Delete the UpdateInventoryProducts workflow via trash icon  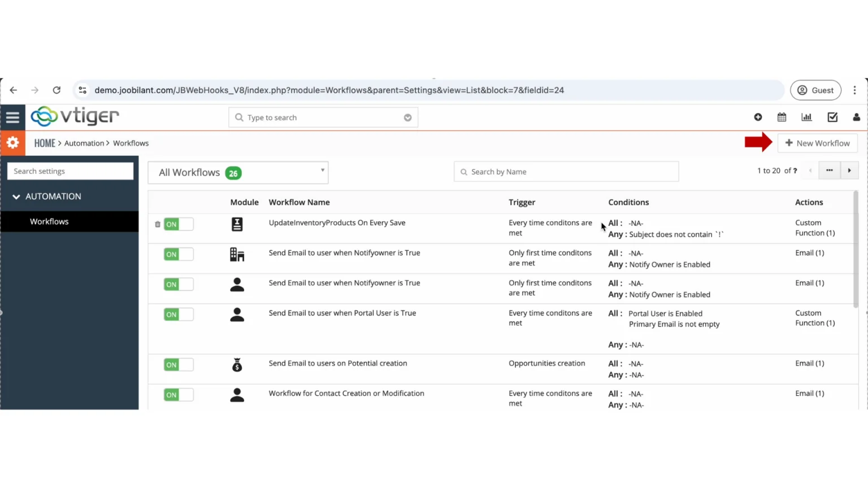pos(157,224)
